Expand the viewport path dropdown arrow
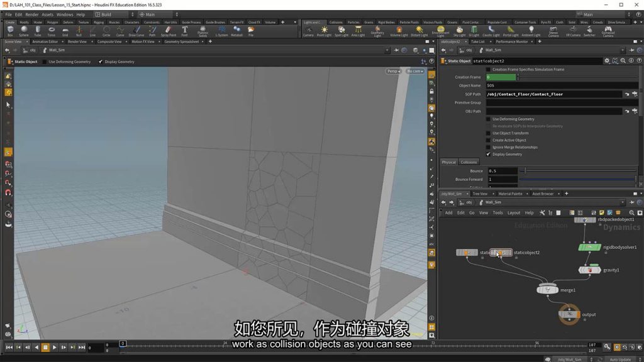 coord(387,50)
